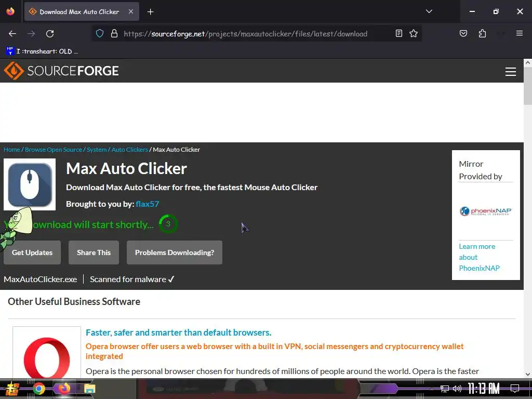Close the Download Max Auto Clicker tab
This screenshot has height=399, width=532.
click(x=130, y=11)
